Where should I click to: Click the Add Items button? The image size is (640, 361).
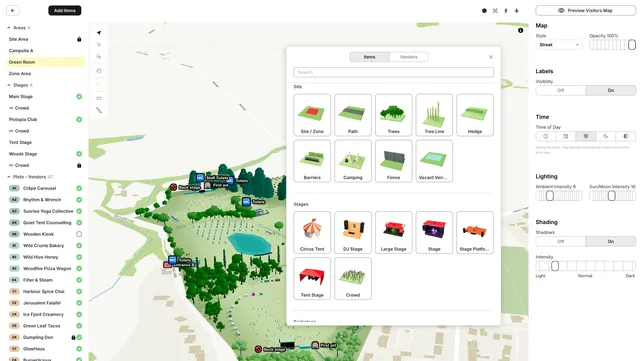64,11
